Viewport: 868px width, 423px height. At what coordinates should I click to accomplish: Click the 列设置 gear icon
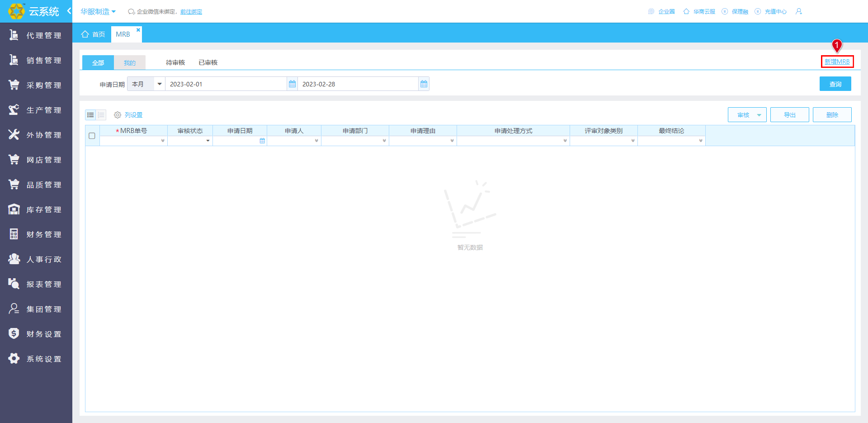[118, 115]
